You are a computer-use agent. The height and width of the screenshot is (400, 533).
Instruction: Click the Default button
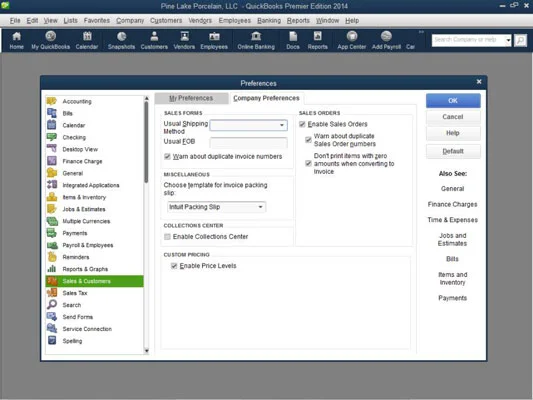pyautogui.click(x=453, y=151)
